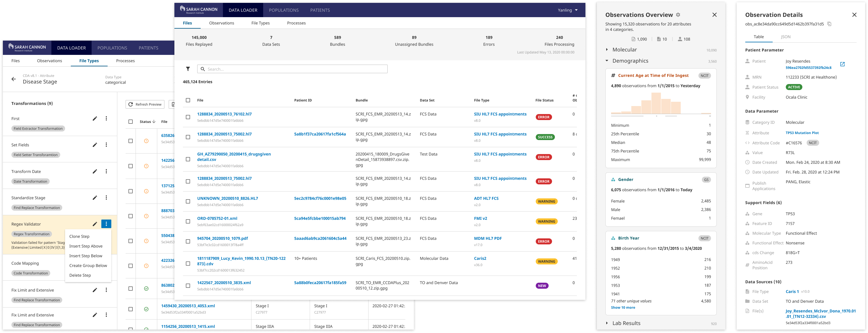Select all in File Types preview header checkbox

pyautogui.click(x=131, y=122)
